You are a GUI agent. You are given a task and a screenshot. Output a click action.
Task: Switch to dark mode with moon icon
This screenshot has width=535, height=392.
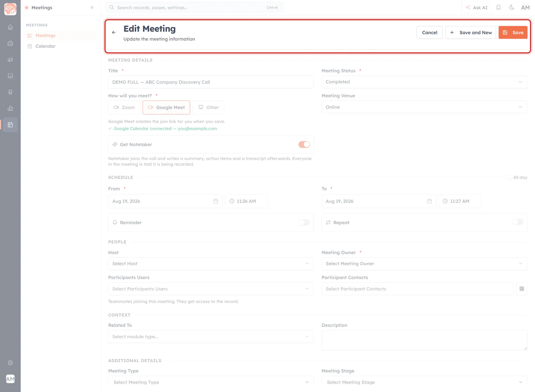tap(512, 7)
